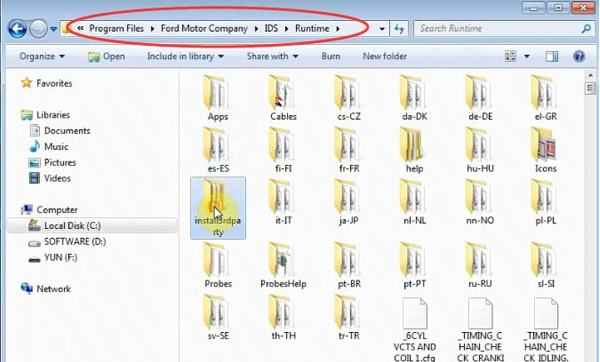Open the selected folder via Open button
Image resolution: width=600 pixels, height=362 pixels.
click(x=106, y=57)
